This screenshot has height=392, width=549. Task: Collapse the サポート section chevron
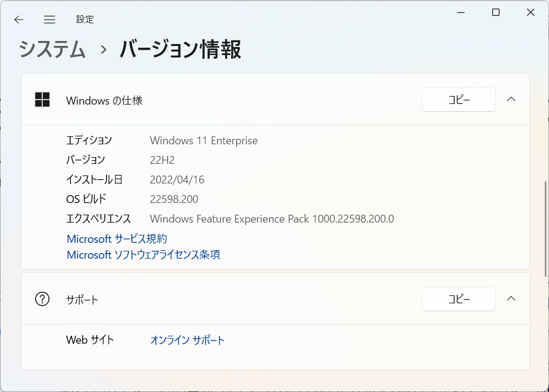point(511,299)
